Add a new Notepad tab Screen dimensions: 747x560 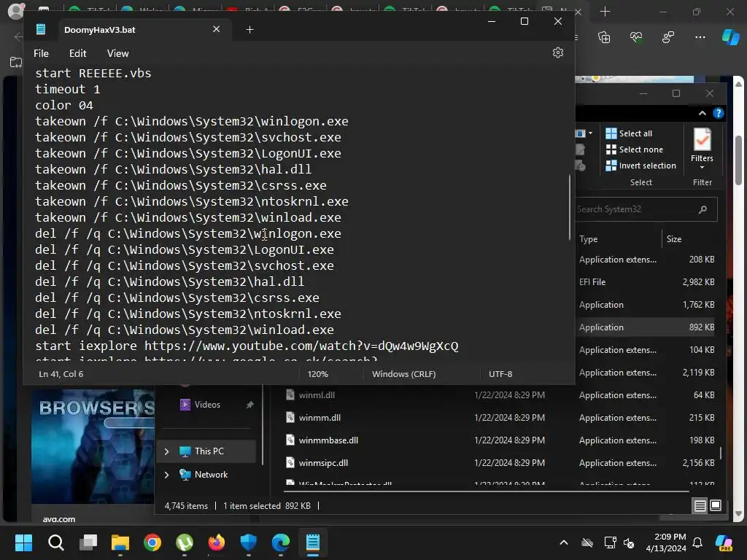pos(249,29)
